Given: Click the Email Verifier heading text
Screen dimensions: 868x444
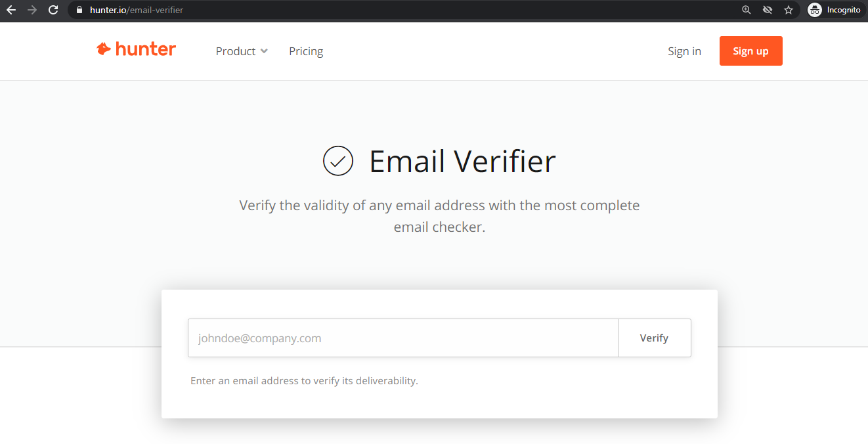Looking at the screenshot, I should click(x=462, y=161).
